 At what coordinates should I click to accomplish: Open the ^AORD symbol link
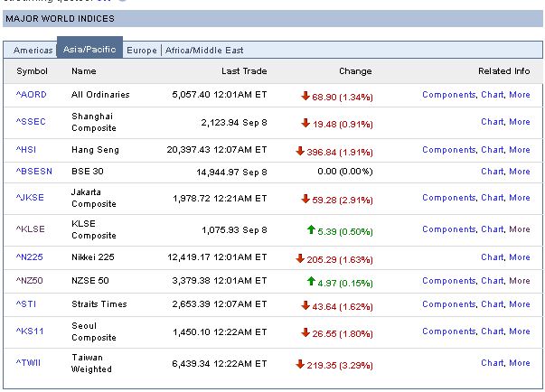(x=31, y=95)
